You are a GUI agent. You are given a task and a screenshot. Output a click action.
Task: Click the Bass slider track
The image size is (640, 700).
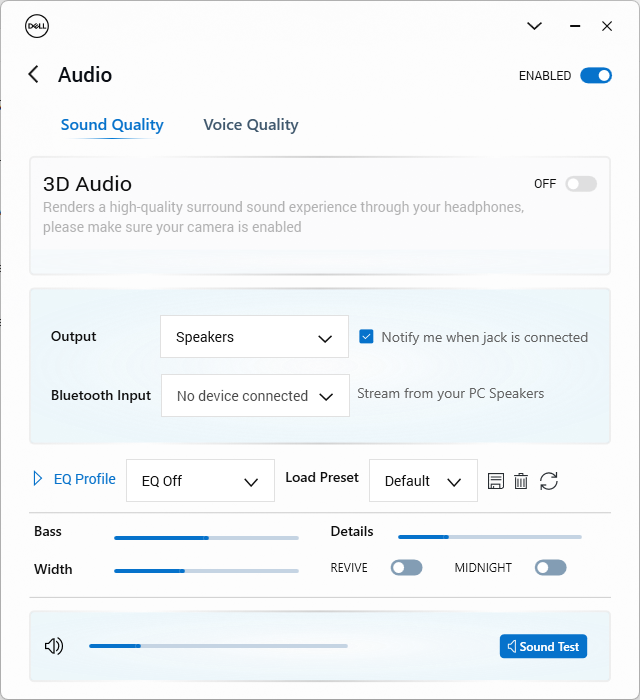pyautogui.click(x=206, y=538)
